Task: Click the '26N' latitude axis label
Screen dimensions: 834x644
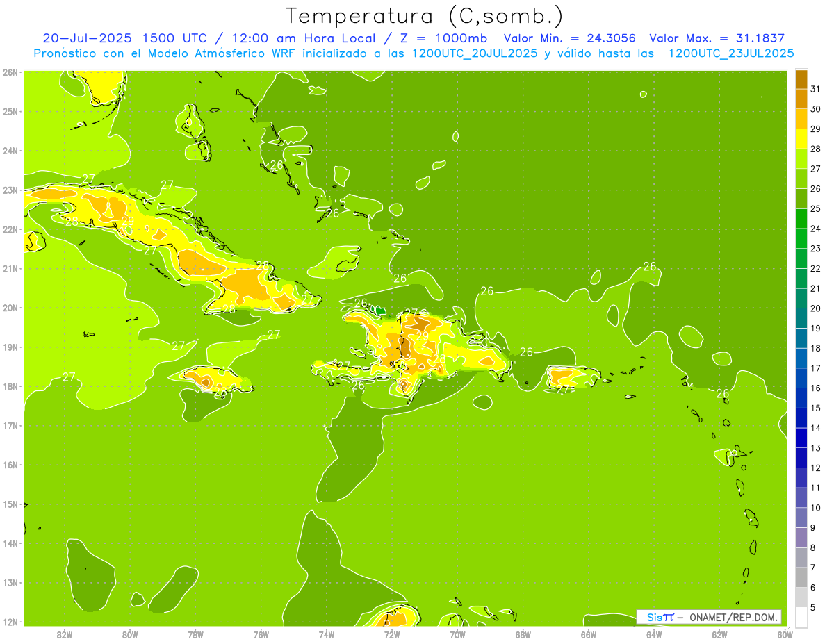Action: click(x=10, y=72)
